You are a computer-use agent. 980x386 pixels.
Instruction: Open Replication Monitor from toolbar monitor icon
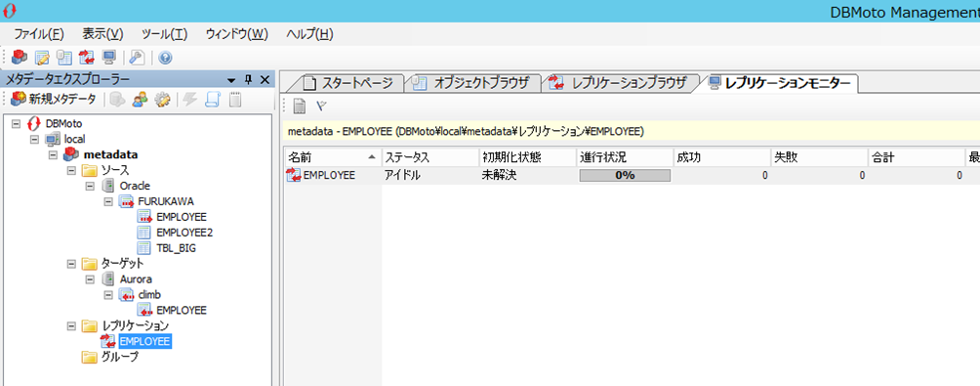[x=109, y=58]
